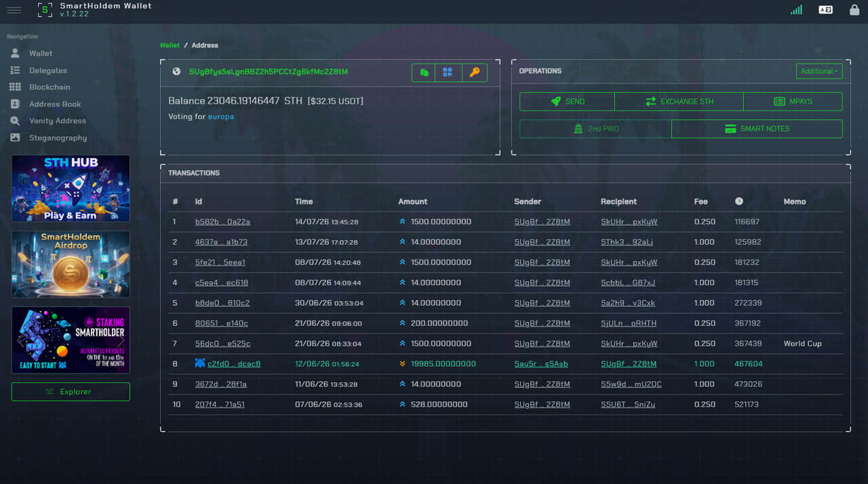Copy the address with copy icon
This screenshot has width=868, height=484.
click(x=425, y=73)
